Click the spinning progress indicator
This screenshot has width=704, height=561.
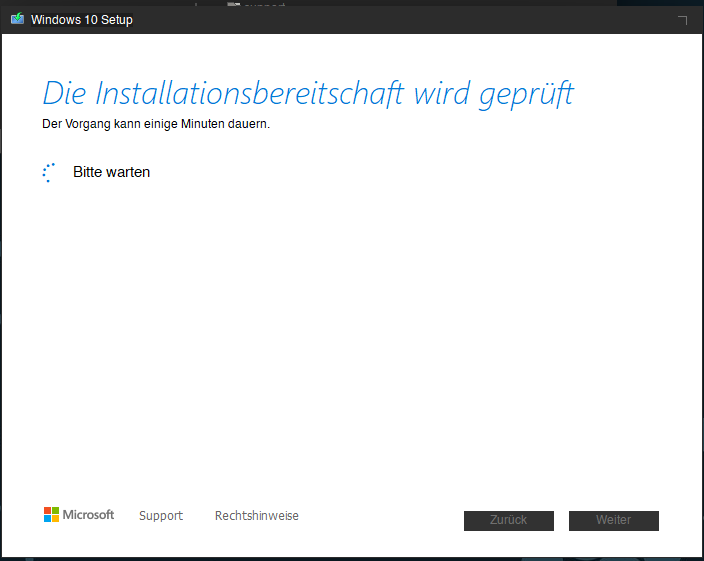click(48, 172)
